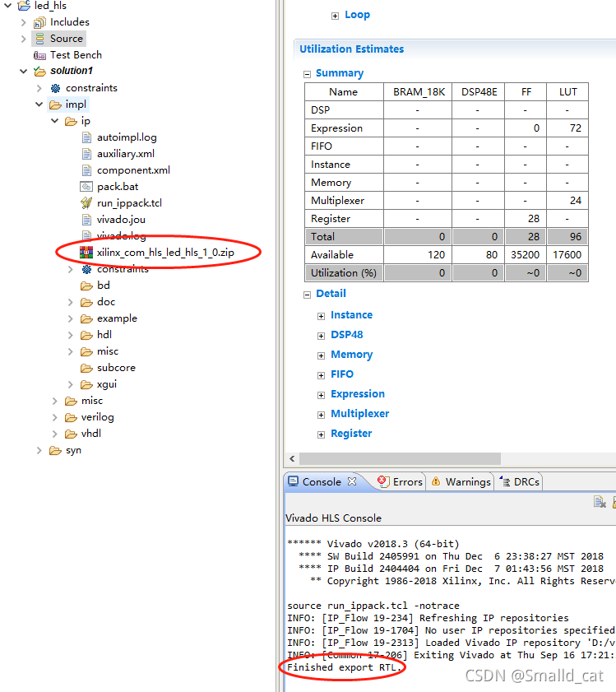Expand the Memory detail section
This screenshot has height=692, width=616.
tap(322, 355)
